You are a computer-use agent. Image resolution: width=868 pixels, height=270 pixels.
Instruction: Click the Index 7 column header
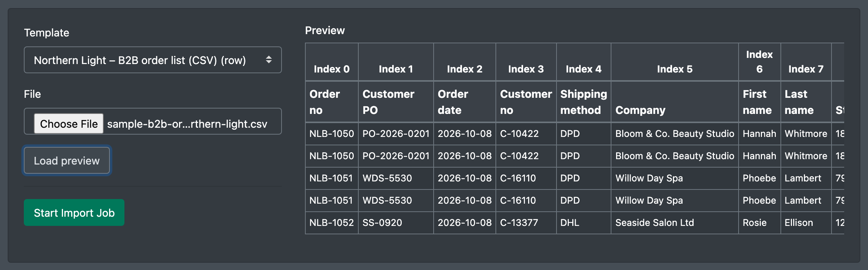[806, 62]
